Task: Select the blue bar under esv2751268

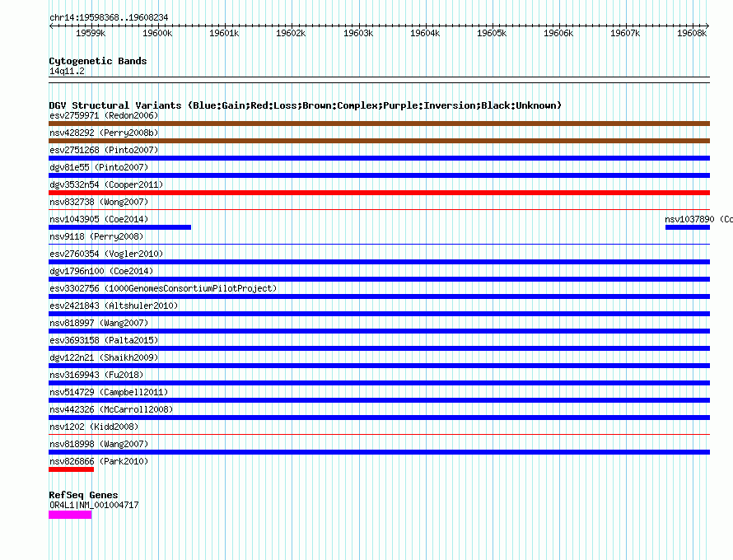Action: [379, 158]
